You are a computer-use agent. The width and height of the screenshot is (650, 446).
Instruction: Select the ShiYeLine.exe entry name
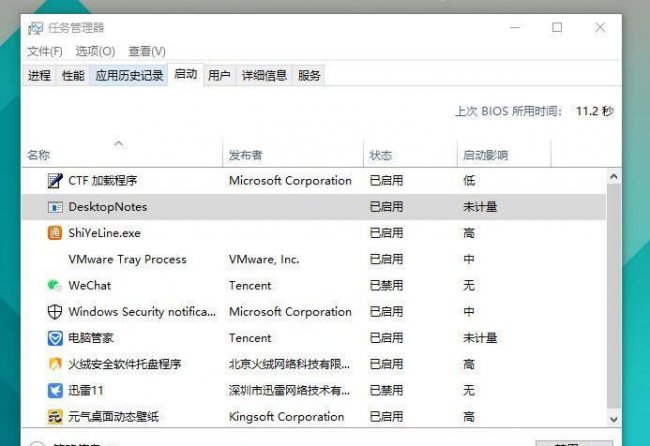pyautogui.click(x=104, y=233)
